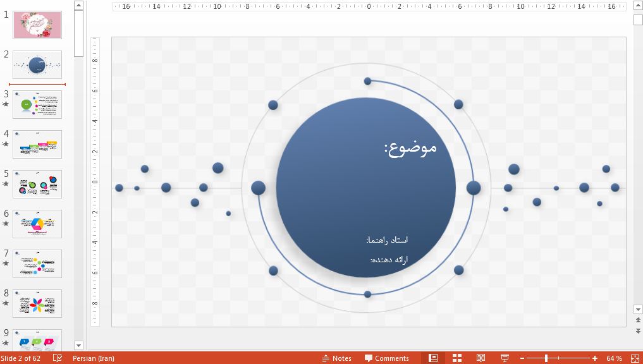Click the Previous Slide chevron button

[x=637, y=319]
